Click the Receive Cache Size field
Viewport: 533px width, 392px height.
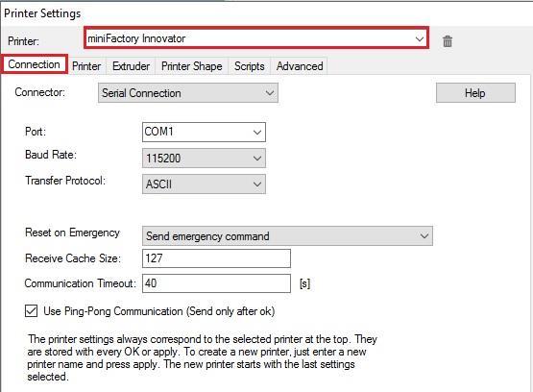point(216,258)
